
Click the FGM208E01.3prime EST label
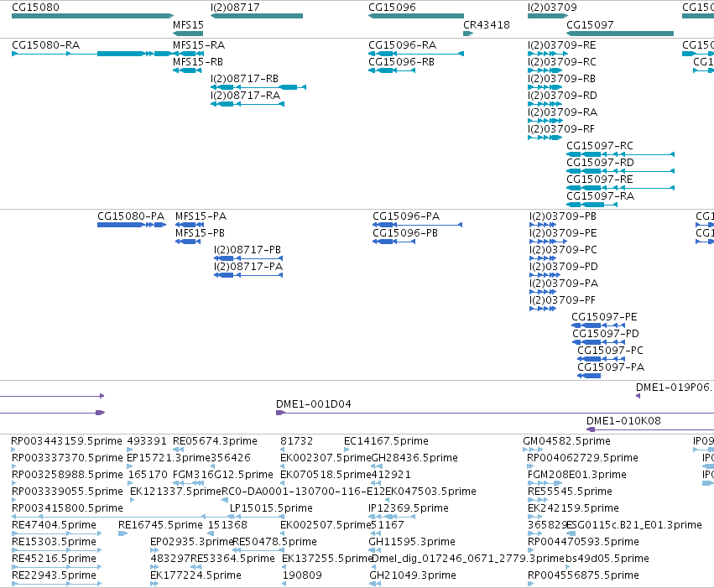point(577,475)
